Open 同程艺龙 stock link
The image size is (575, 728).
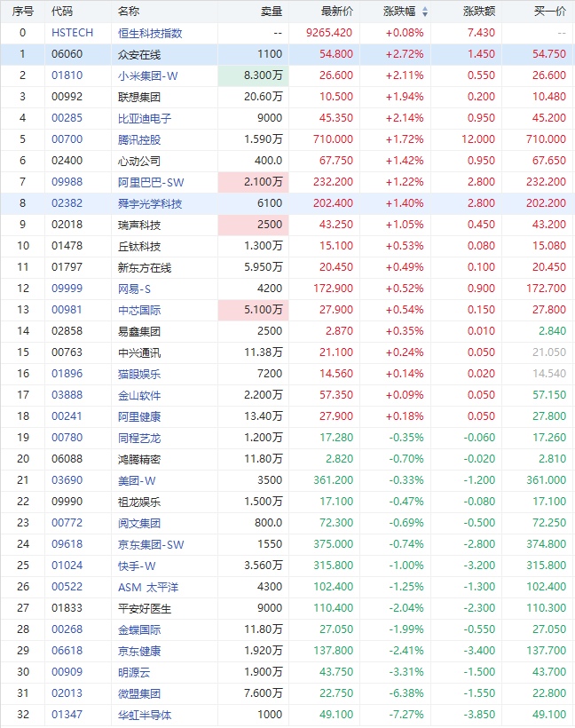pyautogui.click(x=139, y=439)
